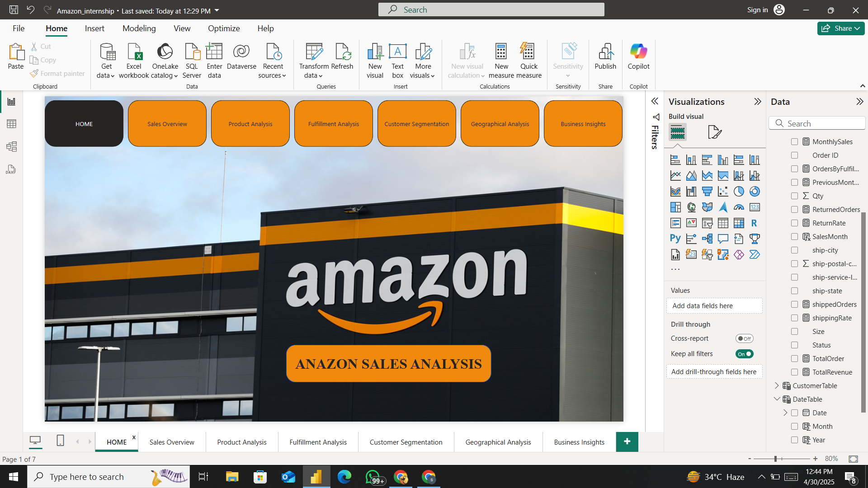Expand the CustomerTable in the Data pane

(x=777, y=385)
